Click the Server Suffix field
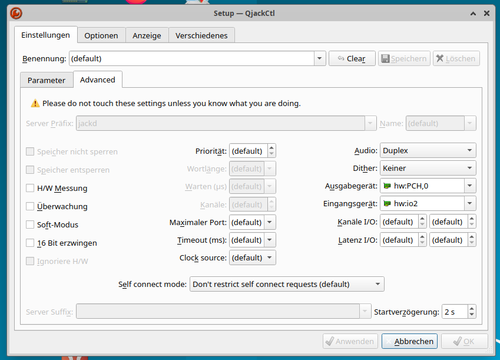 pyautogui.click(x=218, y=311)
